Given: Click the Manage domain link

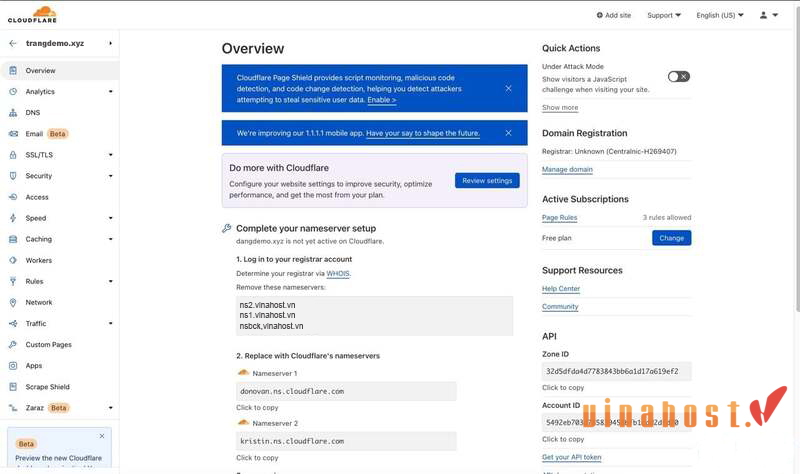Looking at the screenshot, I should pyautogui.click(x=567, y=169).
